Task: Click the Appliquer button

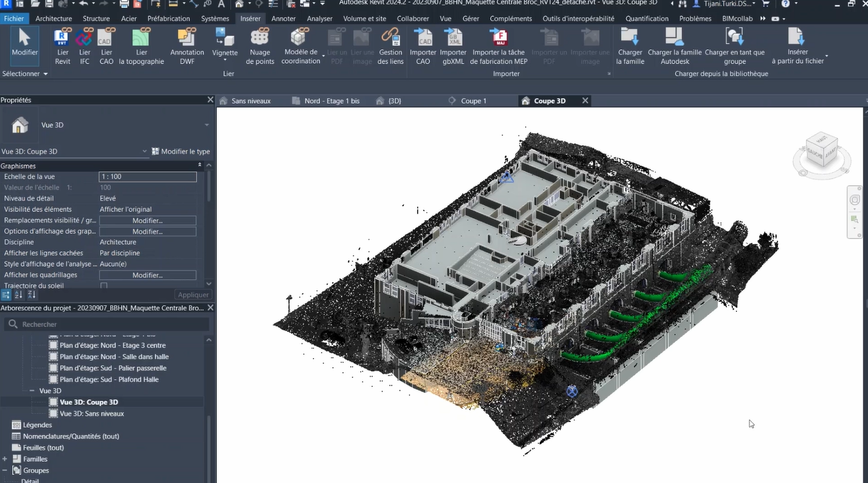Action: (x=193, y=295)
